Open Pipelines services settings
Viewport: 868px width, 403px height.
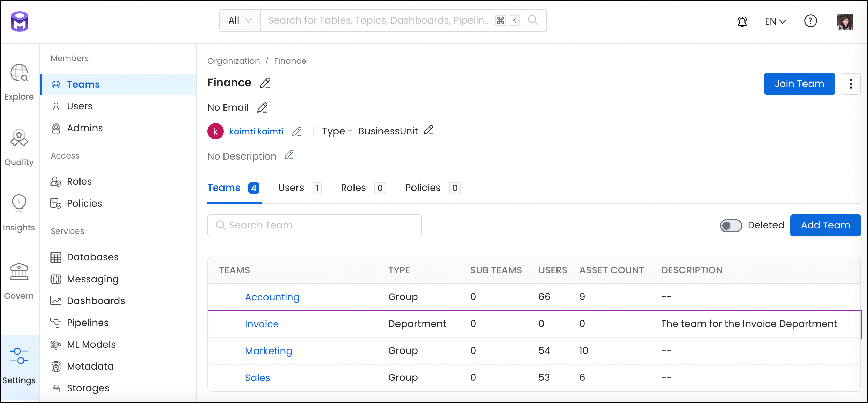[118, 323]
